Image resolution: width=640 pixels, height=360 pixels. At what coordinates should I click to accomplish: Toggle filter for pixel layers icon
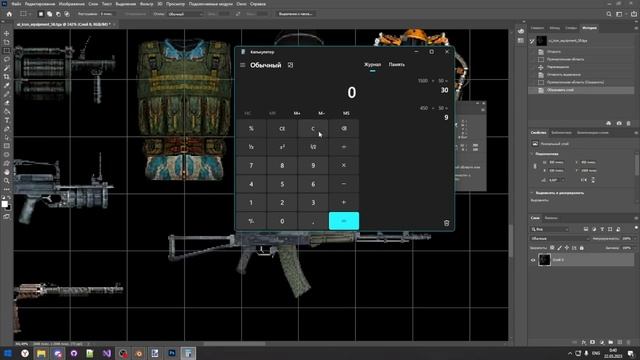click(x=586, y=229)
